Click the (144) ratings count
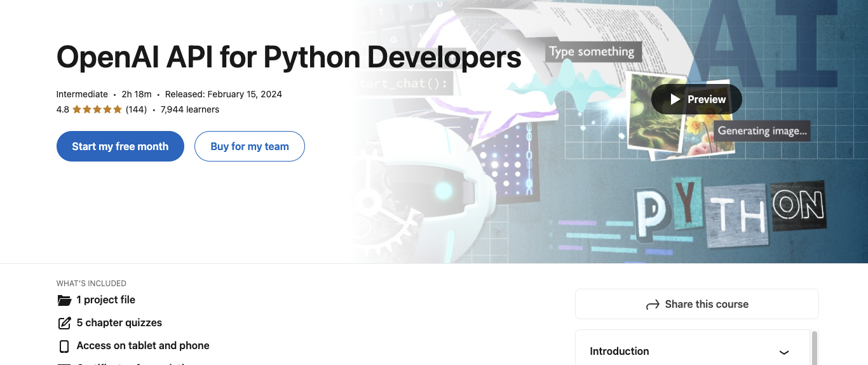868x365 pixels. tap(136, 109)
